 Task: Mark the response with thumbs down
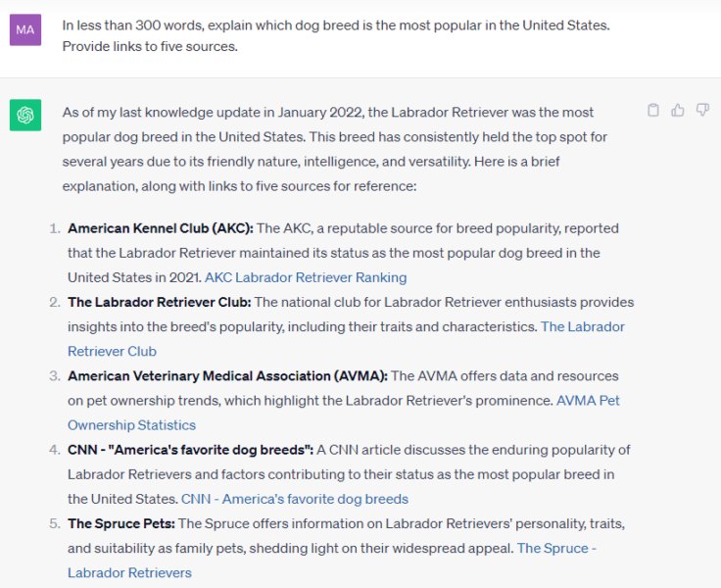click(702, 111)
